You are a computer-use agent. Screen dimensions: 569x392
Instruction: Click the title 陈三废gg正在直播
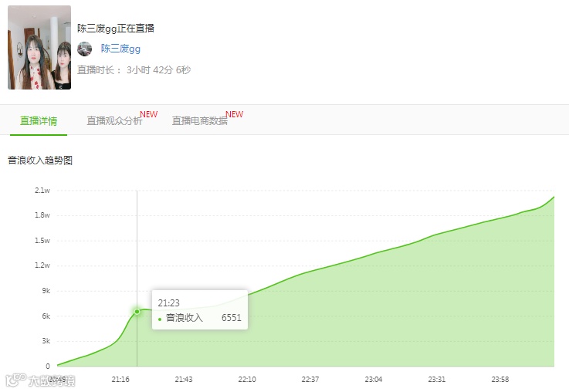tap(116, 29)
